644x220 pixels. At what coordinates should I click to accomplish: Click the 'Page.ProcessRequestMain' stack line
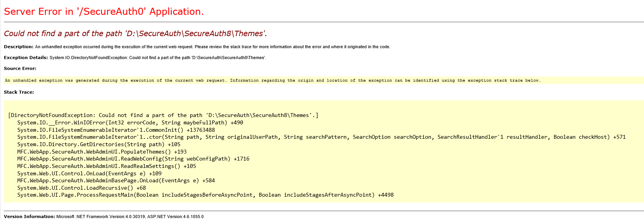point(205,195)
